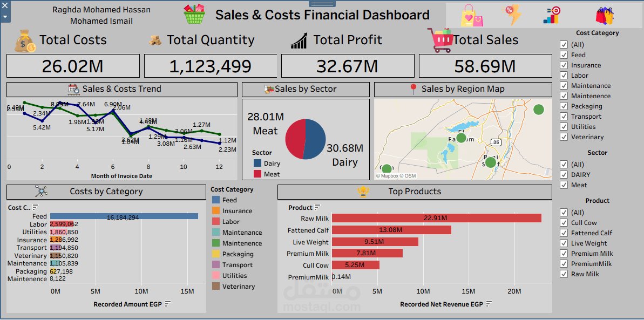Click the 26.02M Total Costs value
644x320 pixels.
(x=73, y=66)
